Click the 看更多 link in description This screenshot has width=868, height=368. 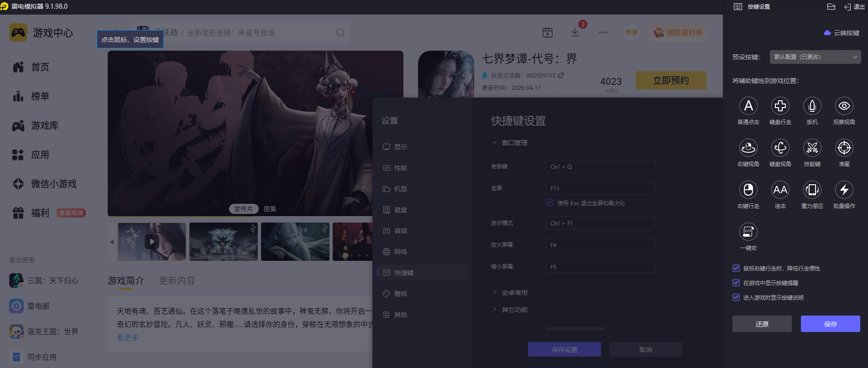coord(128,337)
